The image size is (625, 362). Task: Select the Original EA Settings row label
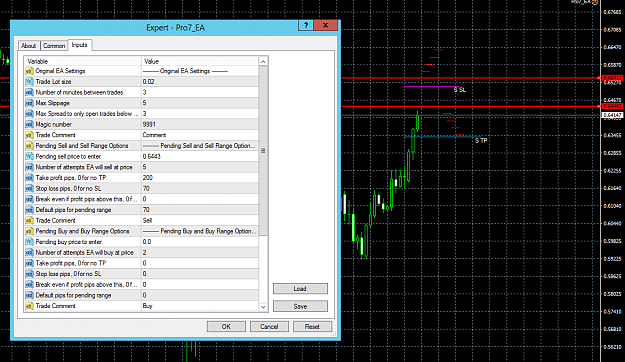click(x=60, y=71)
